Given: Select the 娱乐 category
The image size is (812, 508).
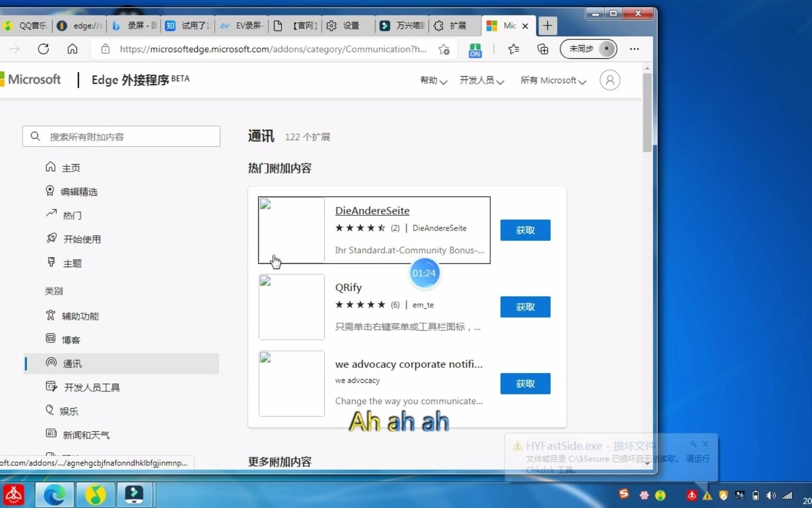Looking at the screenshot, I should [x=62, y=411].
